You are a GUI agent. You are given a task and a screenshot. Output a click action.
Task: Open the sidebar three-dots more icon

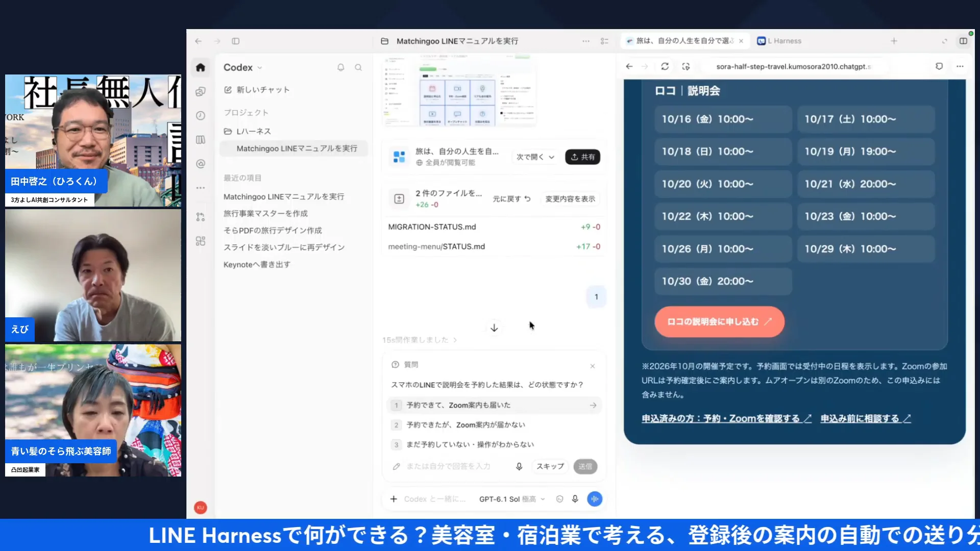pyautogui.click(x=201, y=188)
